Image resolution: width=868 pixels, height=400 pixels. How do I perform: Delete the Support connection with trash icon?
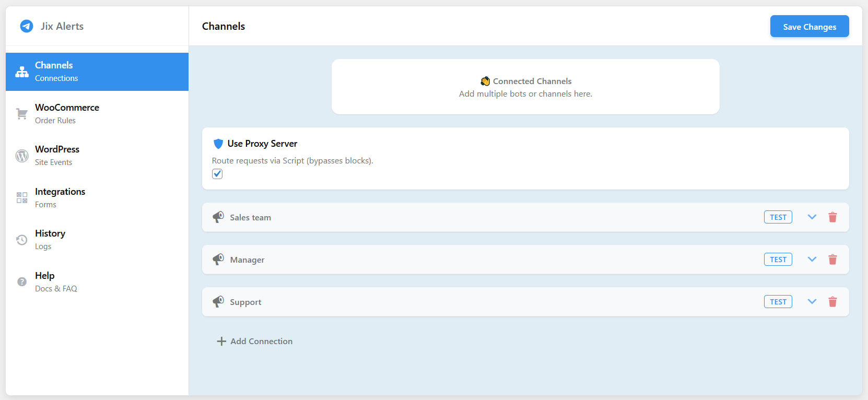coord(832,302)
